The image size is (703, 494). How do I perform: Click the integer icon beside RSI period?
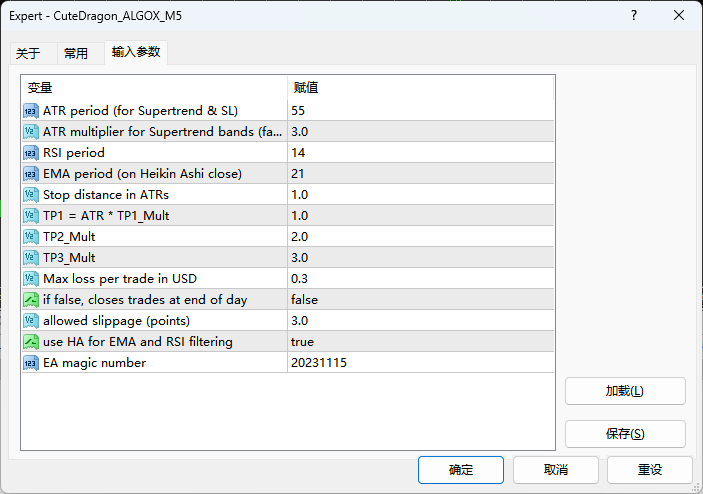[x=31, y=152]
